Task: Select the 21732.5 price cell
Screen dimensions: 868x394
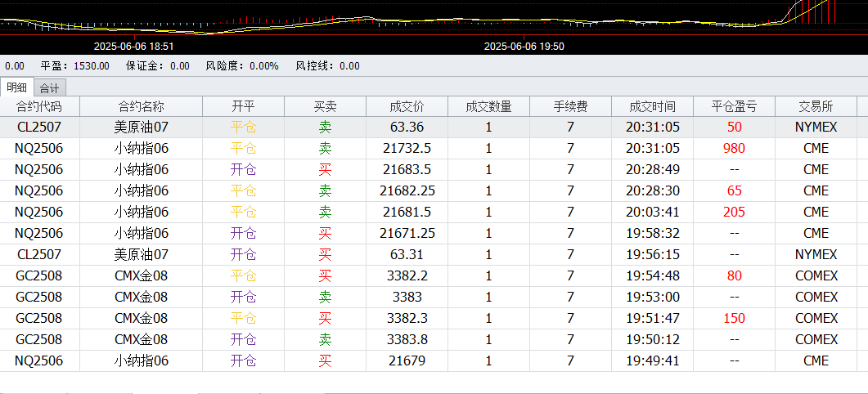Action: pyautogui.click(x=407, y=148)
